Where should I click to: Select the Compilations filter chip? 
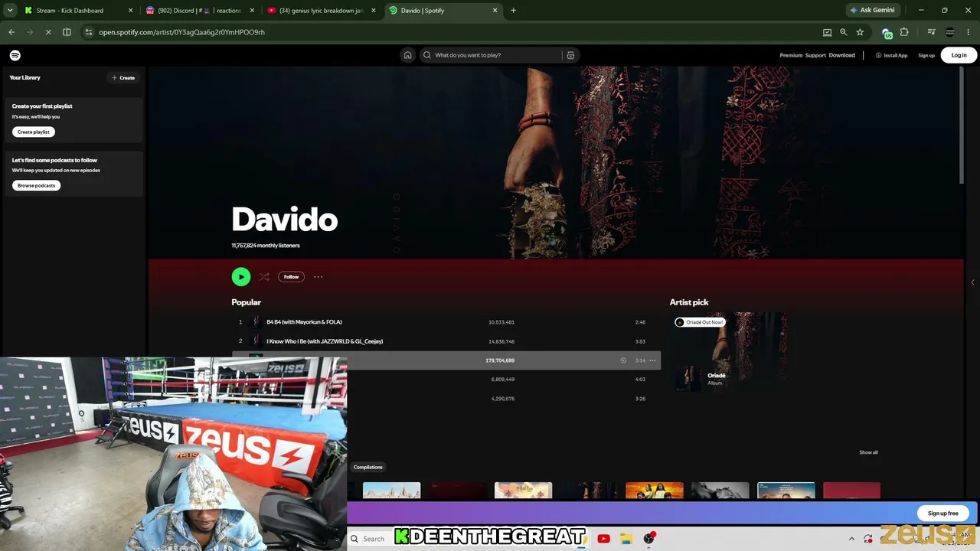point(368,467)
